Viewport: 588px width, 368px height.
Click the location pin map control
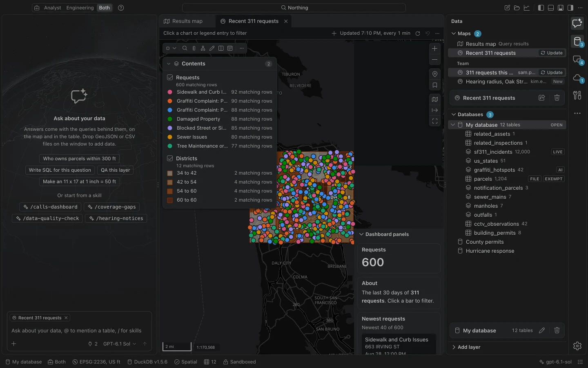(435, 74)
